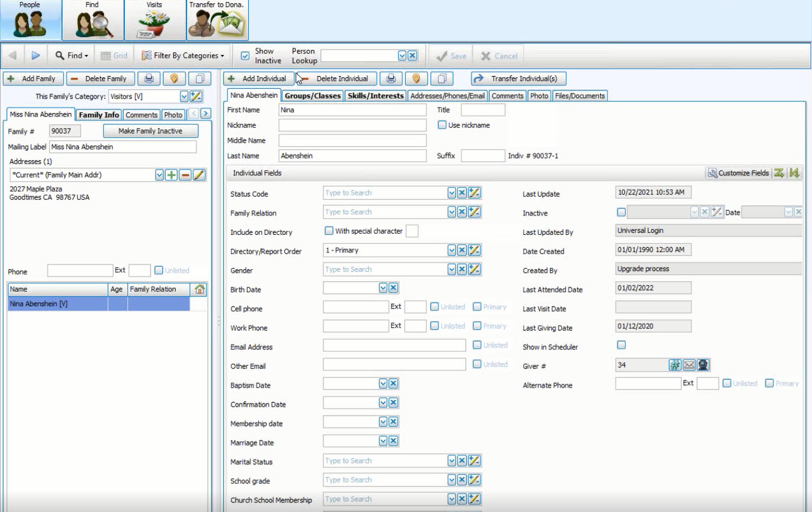
Task: Click the individual map pin icon
Action: tap(417, 79)
